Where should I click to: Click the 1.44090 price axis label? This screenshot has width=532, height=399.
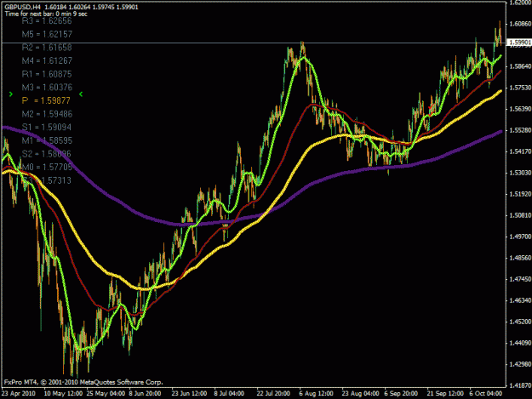tap(520, 343)
